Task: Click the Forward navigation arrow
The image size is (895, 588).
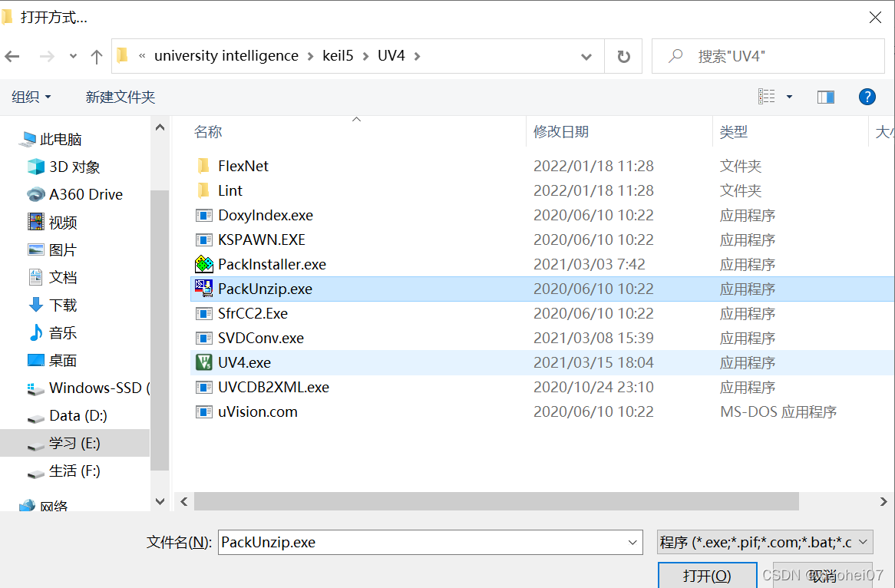Action: (x=47, y=57)
